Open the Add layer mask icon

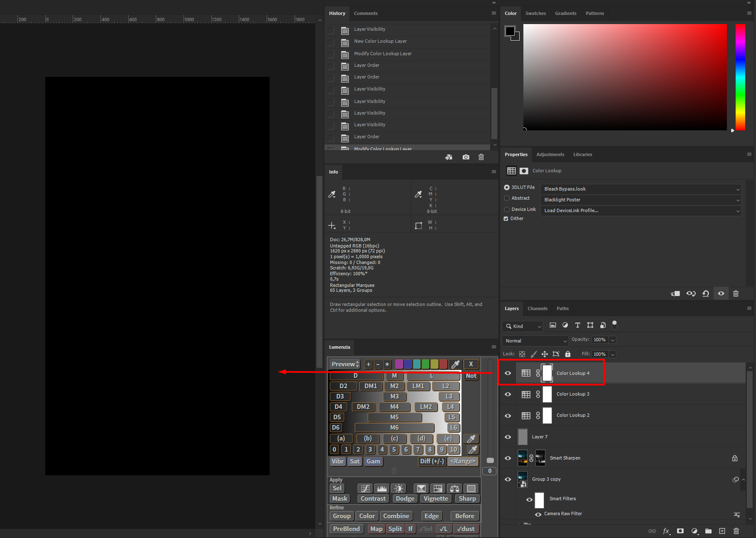click(680, 531)
